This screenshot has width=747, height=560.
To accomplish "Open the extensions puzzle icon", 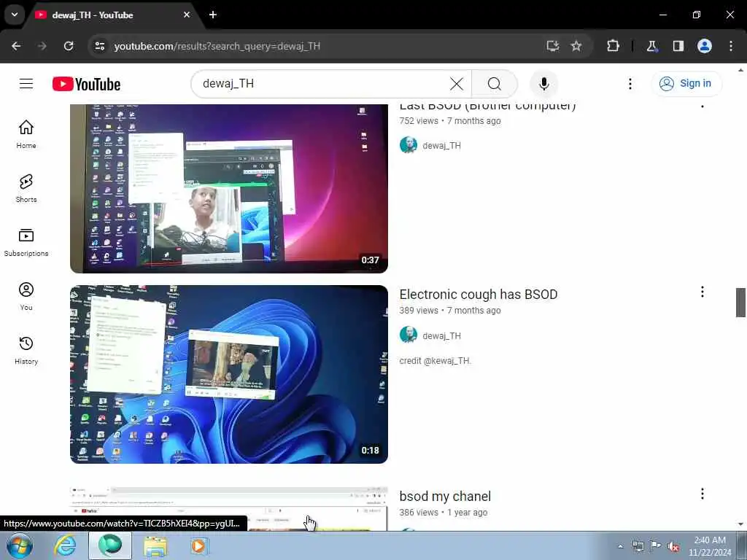I will [x=613, y=46].
